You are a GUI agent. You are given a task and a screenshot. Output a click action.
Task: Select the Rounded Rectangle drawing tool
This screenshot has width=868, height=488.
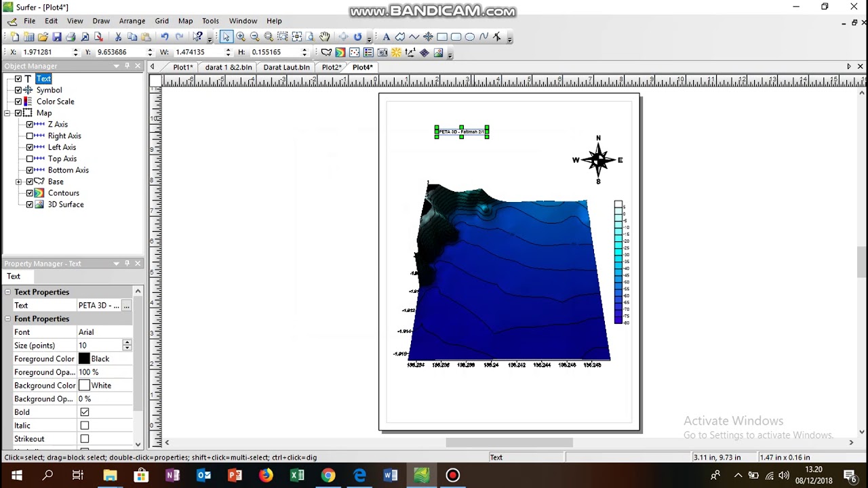point(456,37)
